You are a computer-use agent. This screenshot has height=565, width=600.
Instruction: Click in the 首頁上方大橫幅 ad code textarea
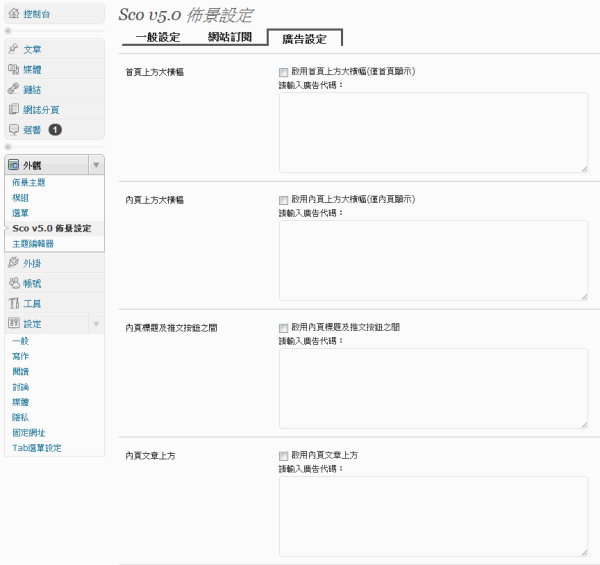[x=433, y=132]
